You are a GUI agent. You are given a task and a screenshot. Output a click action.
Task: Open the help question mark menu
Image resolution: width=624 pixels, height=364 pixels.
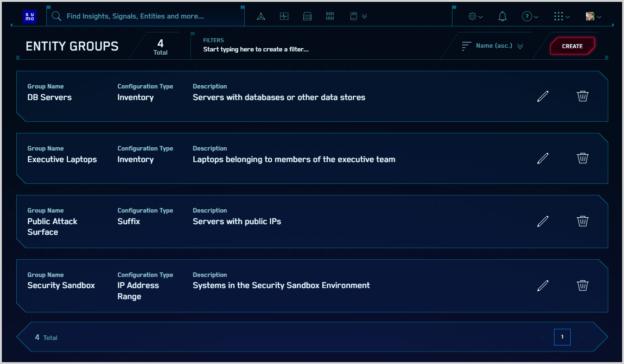point(530,17)
